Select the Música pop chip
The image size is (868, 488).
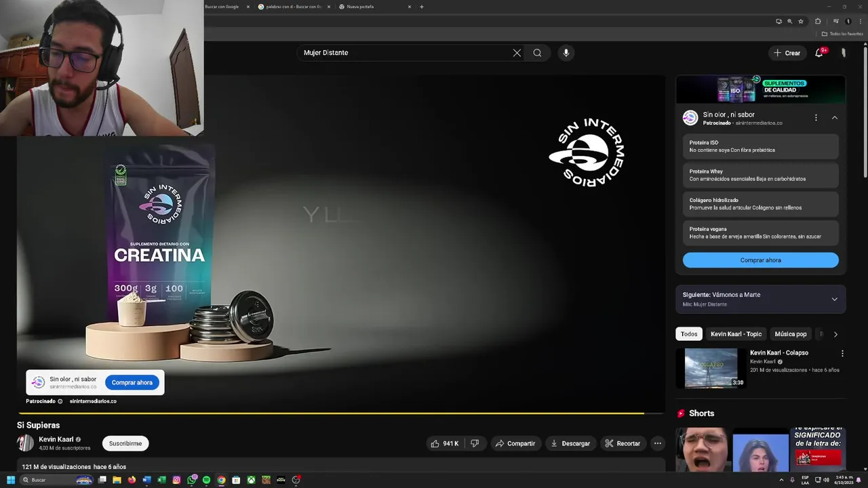(791, 334)
